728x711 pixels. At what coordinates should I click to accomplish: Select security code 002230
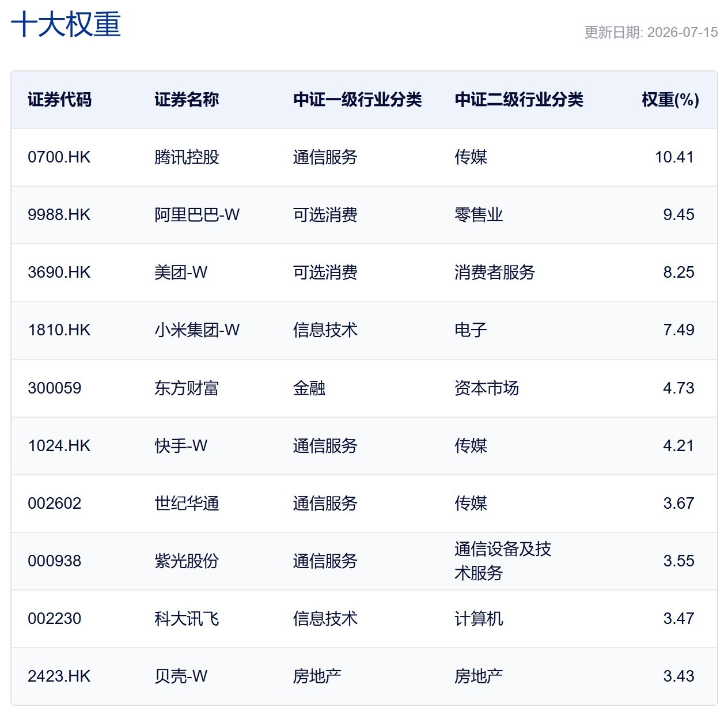55,619
